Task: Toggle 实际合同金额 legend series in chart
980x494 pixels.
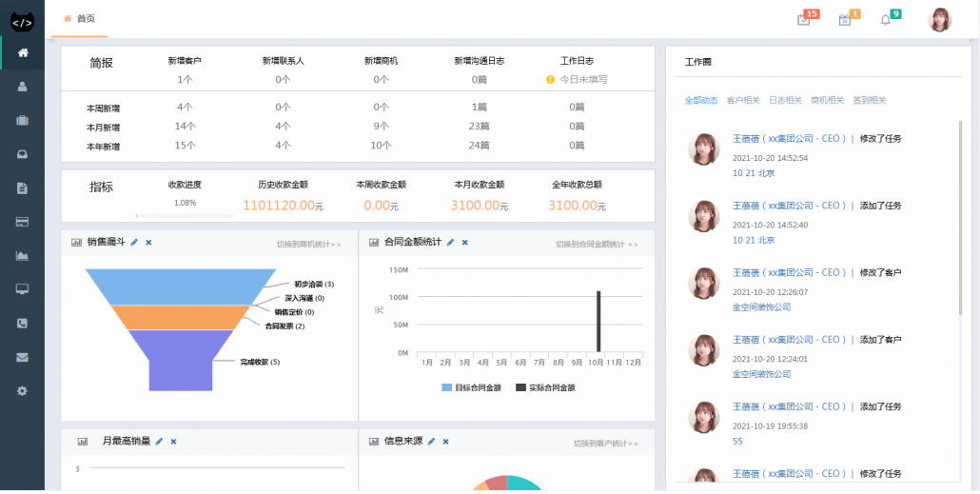Action: pos(545,387)
